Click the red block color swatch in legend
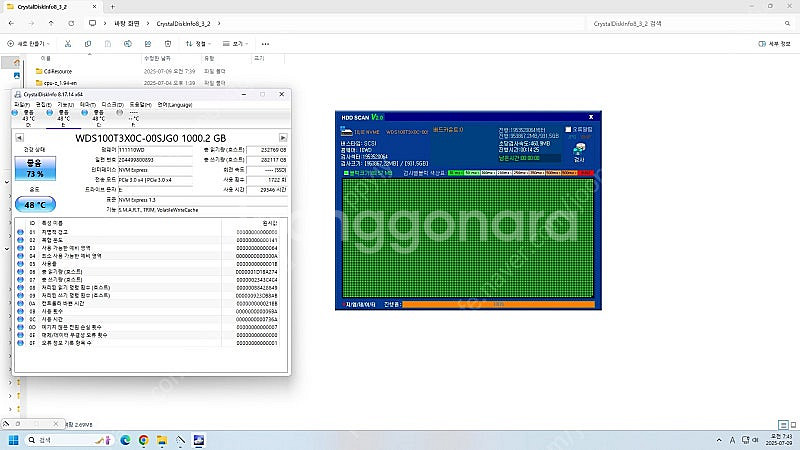This screenshot has height=450, width=800. point(585,173)
